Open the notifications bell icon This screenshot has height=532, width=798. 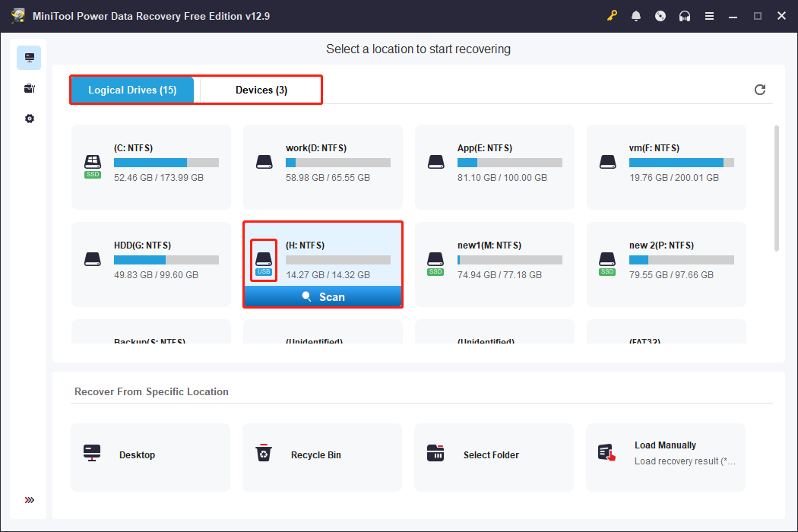(636, 16)
